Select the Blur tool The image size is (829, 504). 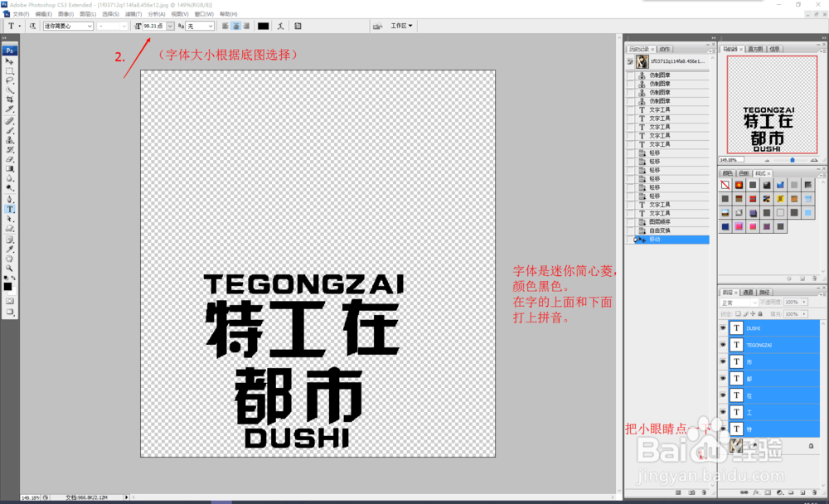[9, 178]
